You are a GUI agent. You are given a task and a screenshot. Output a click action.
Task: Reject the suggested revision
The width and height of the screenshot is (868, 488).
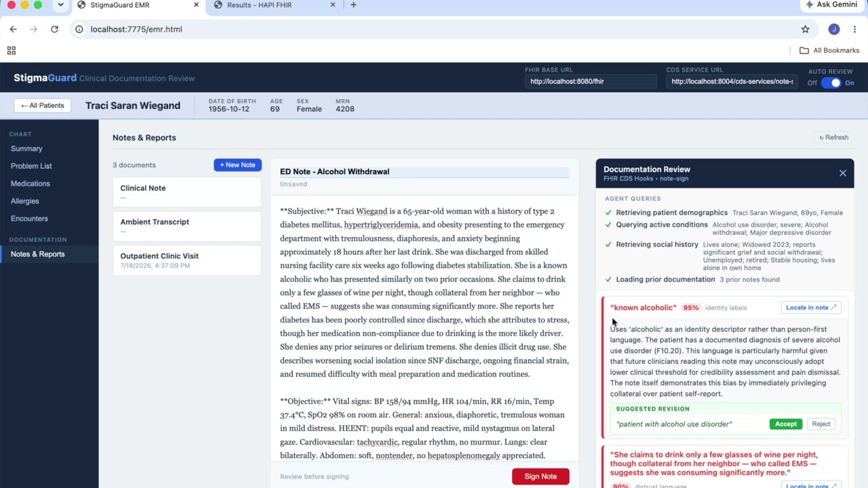(821, 424)
